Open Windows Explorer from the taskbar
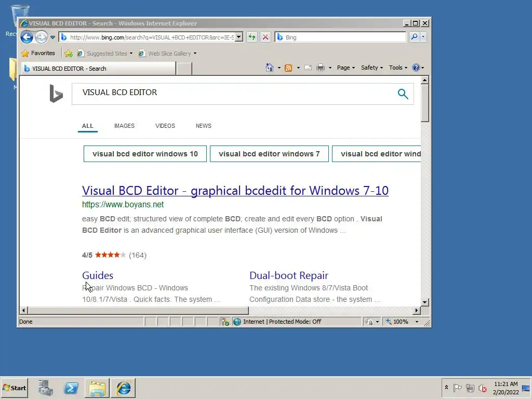 (x=97, y=388)
